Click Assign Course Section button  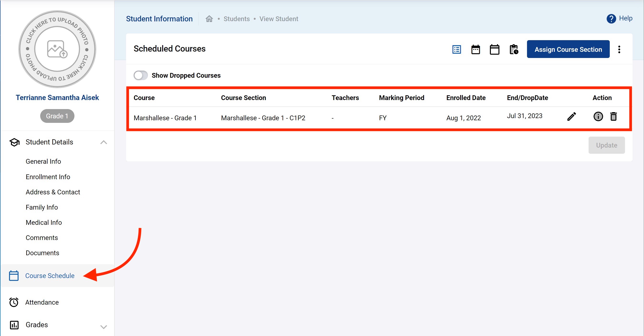[568, 49]
